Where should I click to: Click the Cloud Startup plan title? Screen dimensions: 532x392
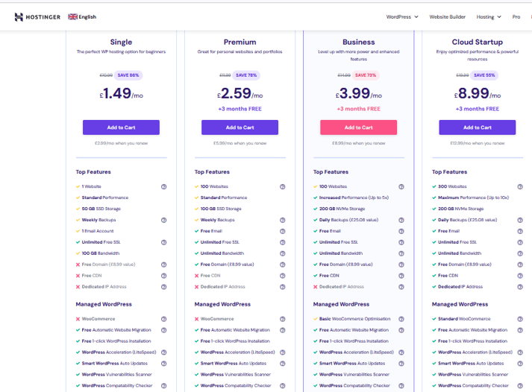tap(478, 42)
